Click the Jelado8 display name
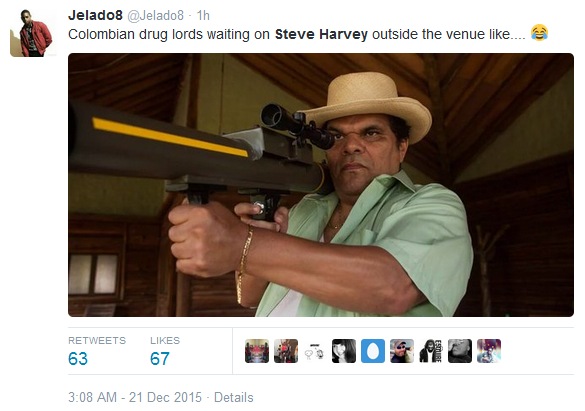585x411 pixels. click(x=95, y=15)
